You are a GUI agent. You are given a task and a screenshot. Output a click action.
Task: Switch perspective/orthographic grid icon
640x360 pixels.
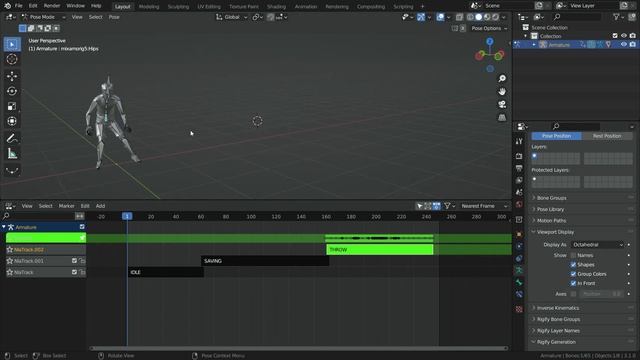pyautogui.click(x=502, y=118)
